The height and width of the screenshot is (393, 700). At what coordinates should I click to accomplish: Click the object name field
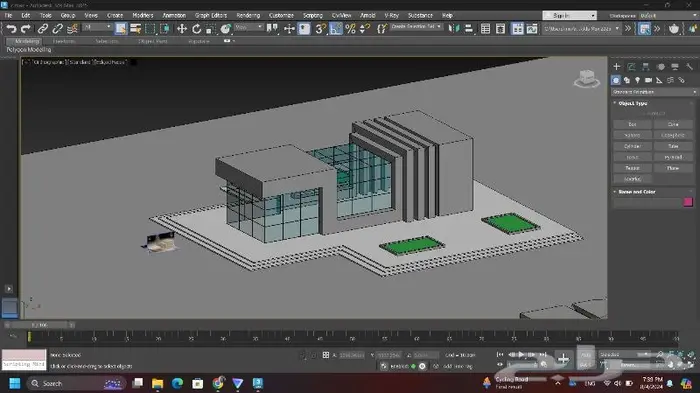tap(647, 202)
